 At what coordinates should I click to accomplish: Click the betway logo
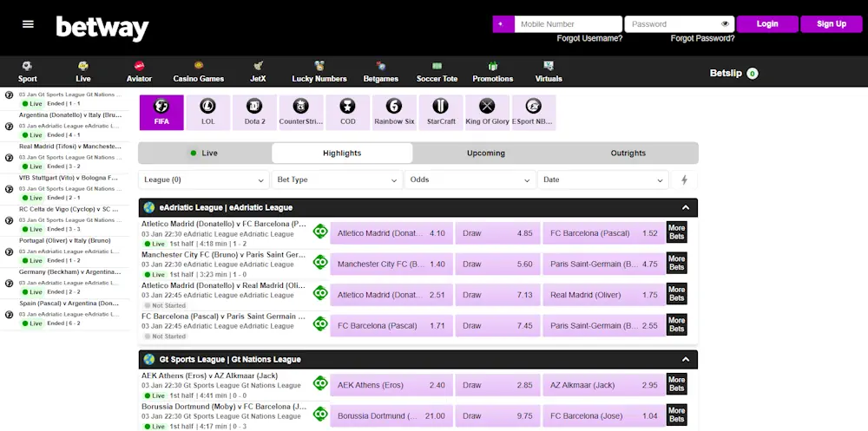click(x=102, y=28)
